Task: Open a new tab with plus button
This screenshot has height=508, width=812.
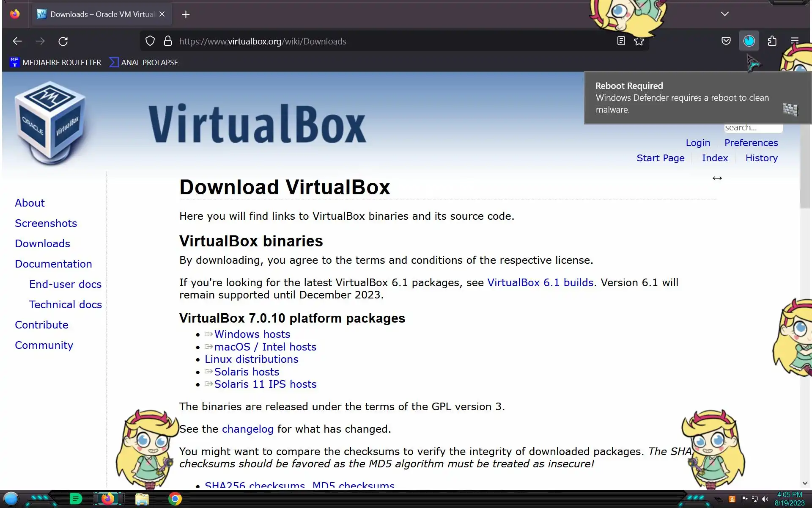Action: 186,14
